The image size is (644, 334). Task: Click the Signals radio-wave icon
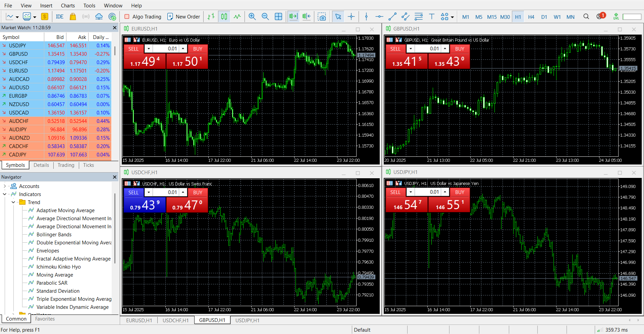pyautogui.click(x=86, y=16)
